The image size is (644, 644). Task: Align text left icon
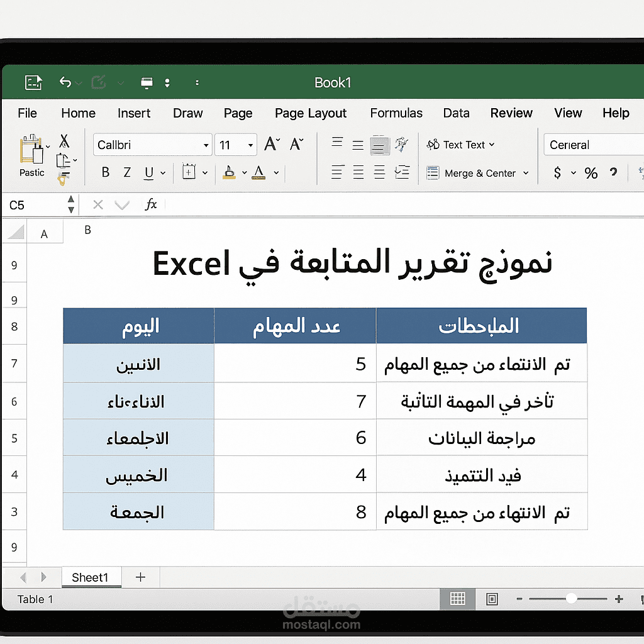point(337,172)
